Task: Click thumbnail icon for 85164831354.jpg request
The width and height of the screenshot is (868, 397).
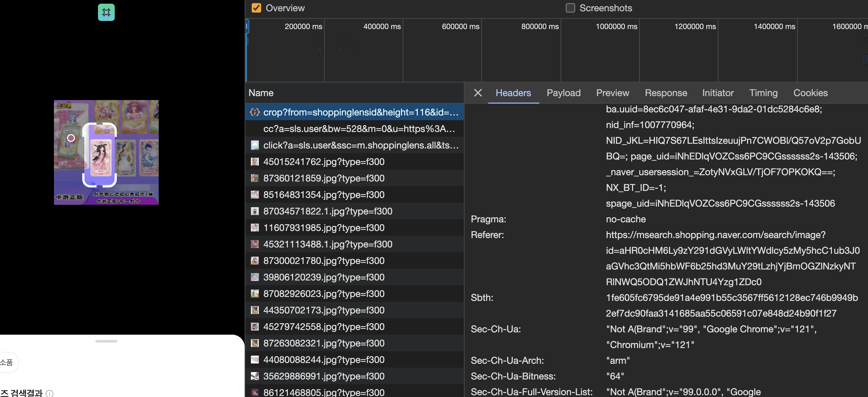Action: (x=255, y=195)
